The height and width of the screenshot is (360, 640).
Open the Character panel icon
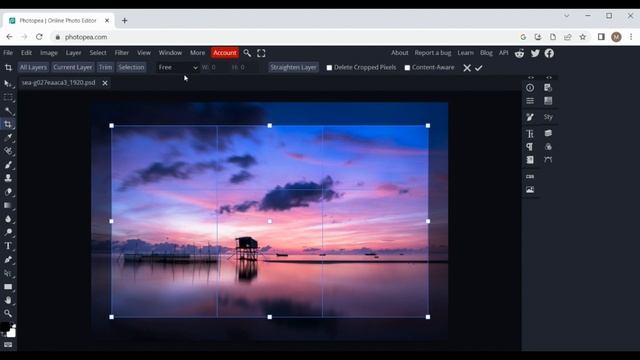[x=530, y=133]
